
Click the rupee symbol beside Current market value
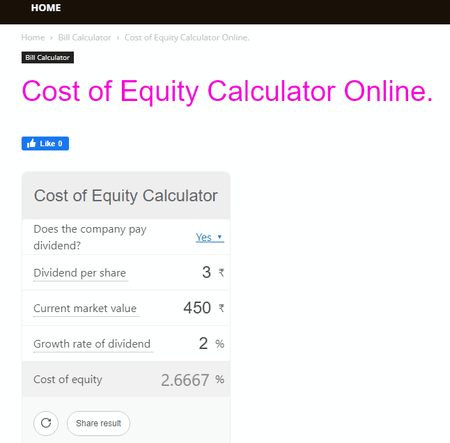[221, 308]
